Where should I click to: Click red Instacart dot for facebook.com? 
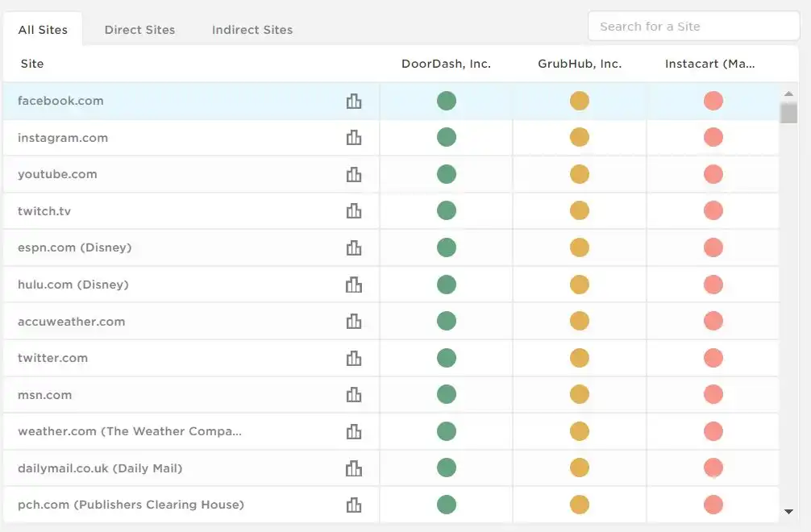713,101
